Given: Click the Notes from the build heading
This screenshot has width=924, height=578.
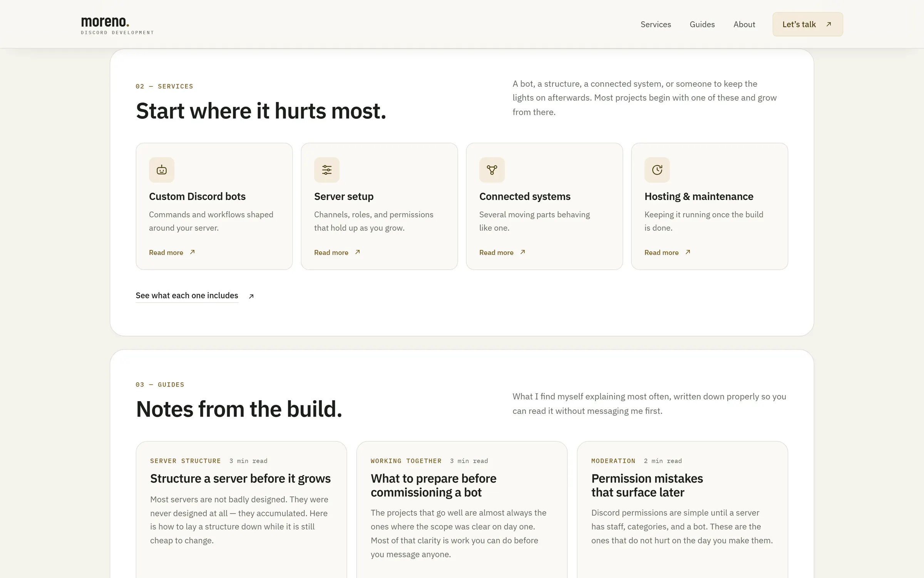Looking at the screenshot, I should [239, 409].
